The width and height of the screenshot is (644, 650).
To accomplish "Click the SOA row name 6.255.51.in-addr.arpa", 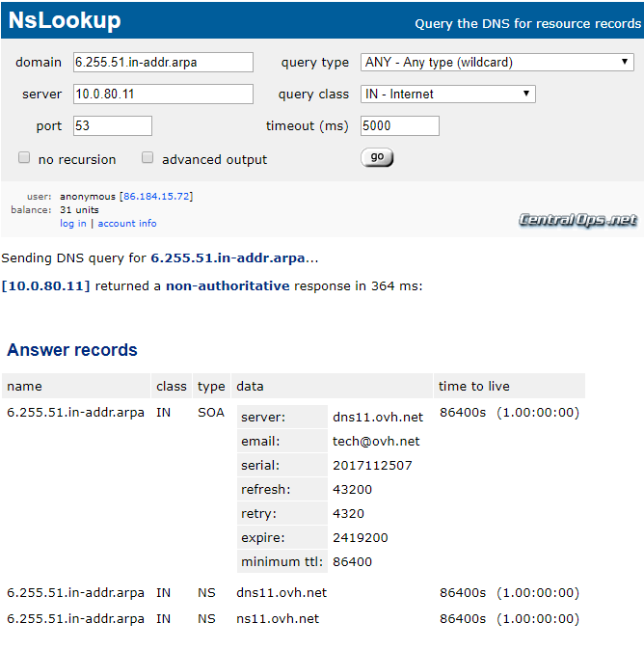I will click(x=75, y=413).
